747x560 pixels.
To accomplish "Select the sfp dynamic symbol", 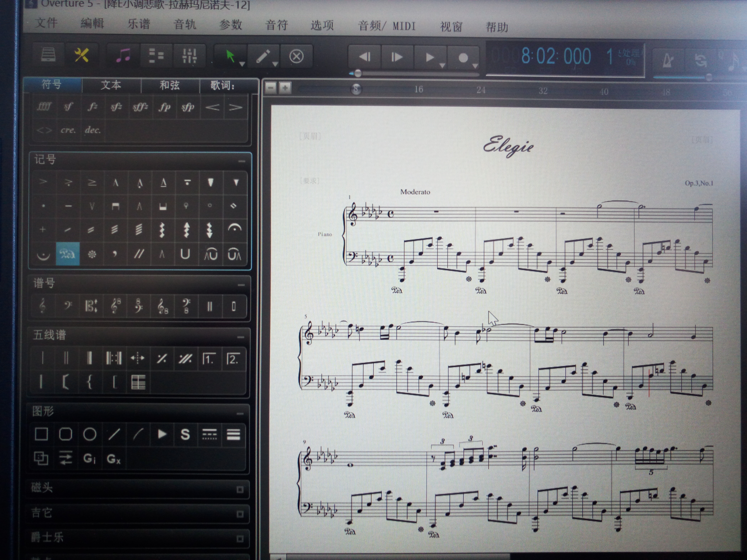I will (x=188, y=107).
